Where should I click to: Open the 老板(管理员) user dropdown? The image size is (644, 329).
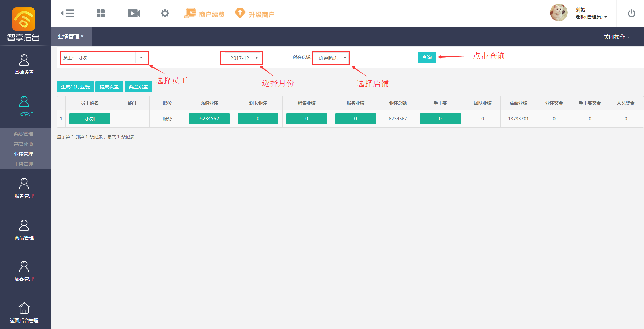coord(591,17)
